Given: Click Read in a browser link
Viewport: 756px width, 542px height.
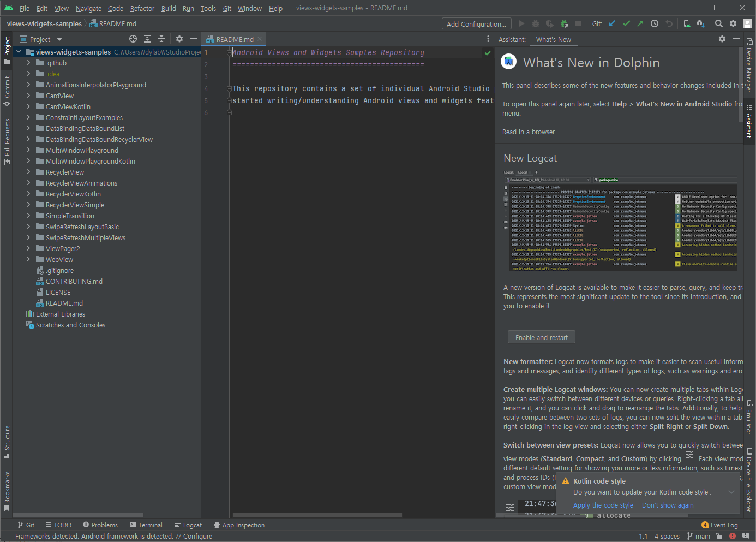Looking at the screenshot, I should (529, 132).
